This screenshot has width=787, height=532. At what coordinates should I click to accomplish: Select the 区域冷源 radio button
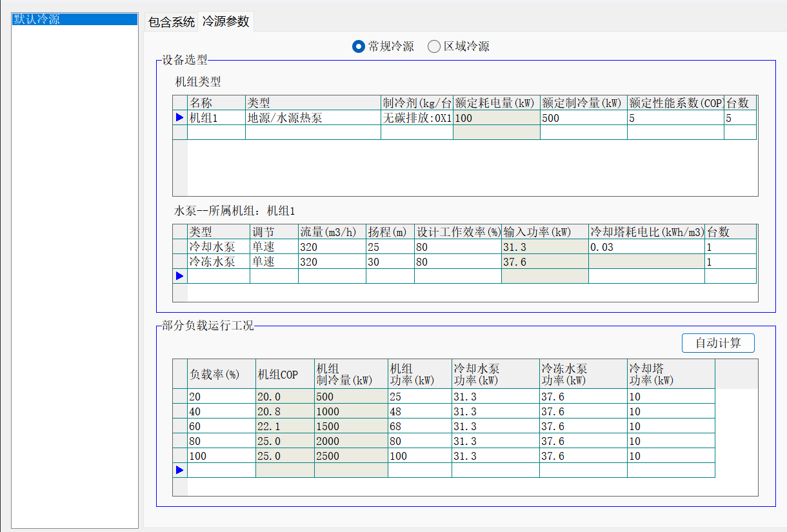[x=434, y=46]
